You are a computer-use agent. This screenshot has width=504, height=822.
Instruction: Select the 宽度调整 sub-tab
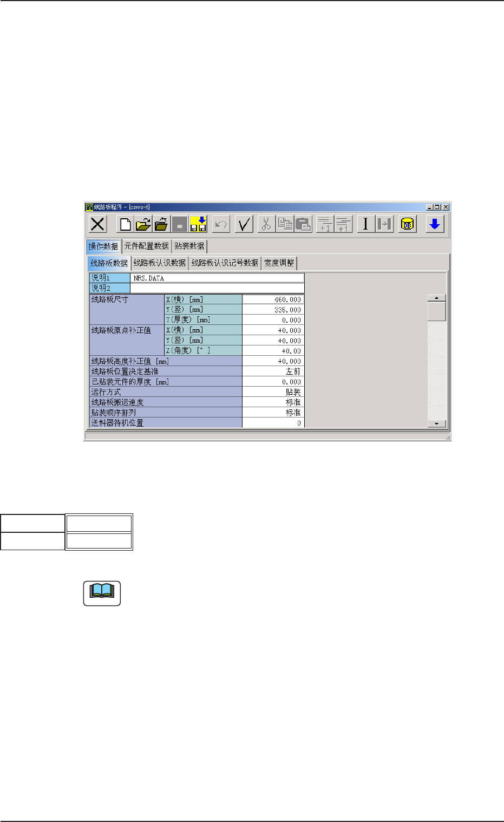[x=279, y=263]
